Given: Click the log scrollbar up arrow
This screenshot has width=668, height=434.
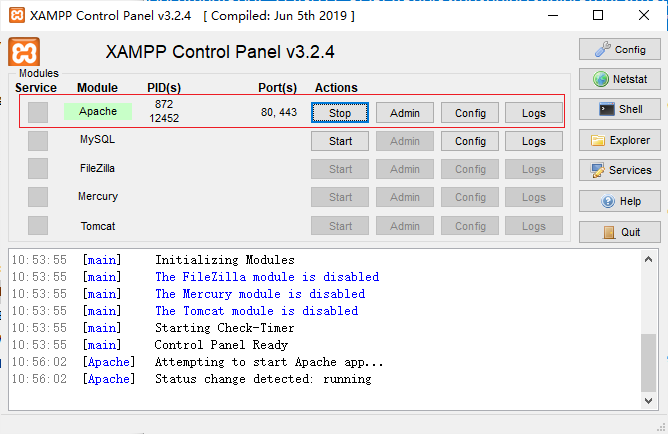Looking at the screenshot, I should (x=648, y=259).
